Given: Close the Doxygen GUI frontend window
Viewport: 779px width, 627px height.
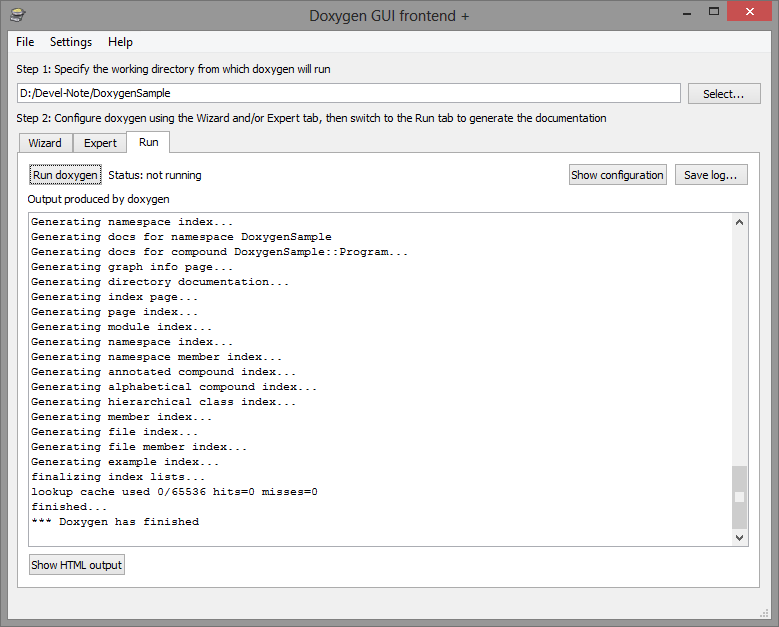Looking at the screenshot, I should 749,12.
